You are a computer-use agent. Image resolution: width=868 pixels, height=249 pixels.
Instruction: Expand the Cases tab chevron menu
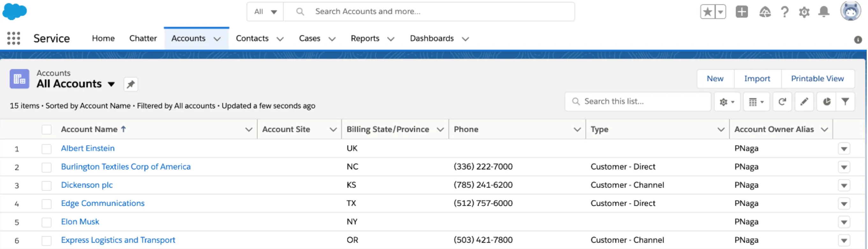pyautogui.click(x=332, y=39)
